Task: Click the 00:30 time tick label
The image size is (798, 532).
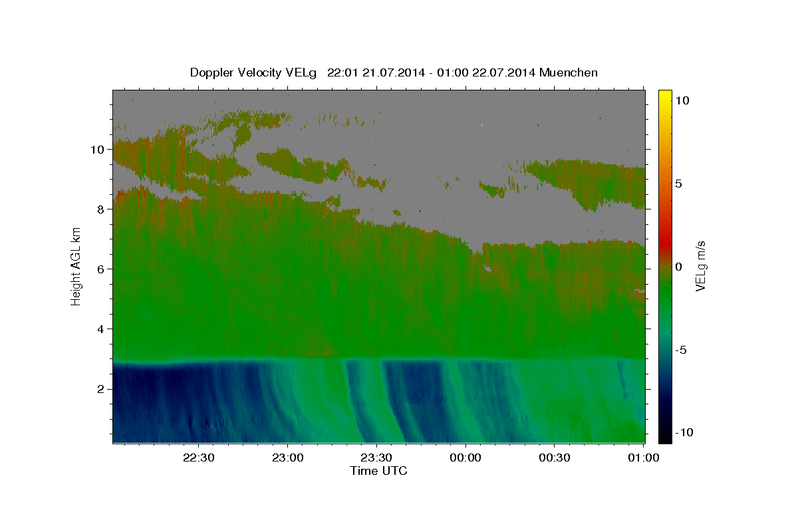Action: [x=555, y=458]
